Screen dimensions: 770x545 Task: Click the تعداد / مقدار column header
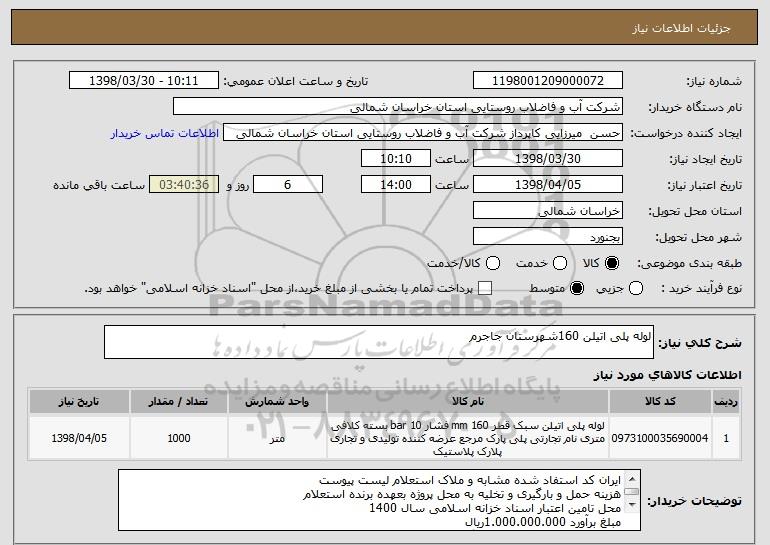click(x=179, y=402)
